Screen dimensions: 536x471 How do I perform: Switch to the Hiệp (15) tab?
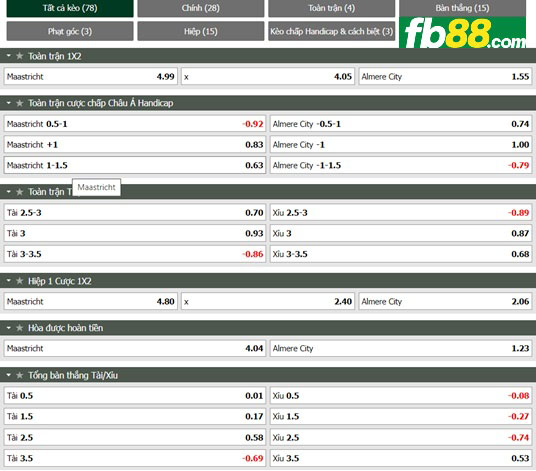pyautogui.click(x=201, y=31)
